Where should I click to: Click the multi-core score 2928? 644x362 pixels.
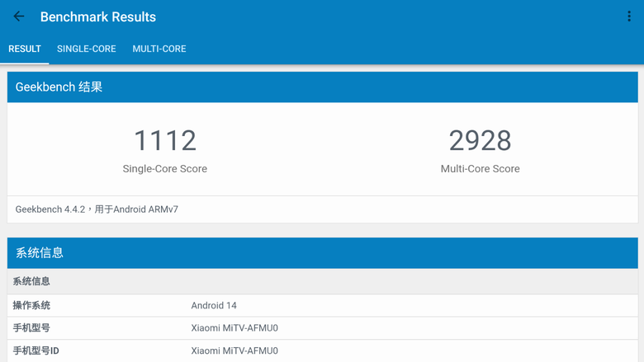click(x=481, y=141)
